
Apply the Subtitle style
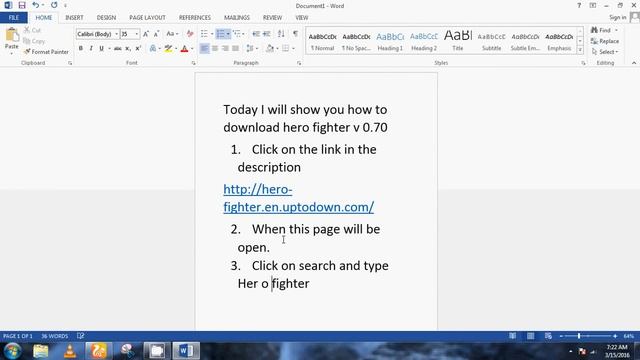(491, 41)
